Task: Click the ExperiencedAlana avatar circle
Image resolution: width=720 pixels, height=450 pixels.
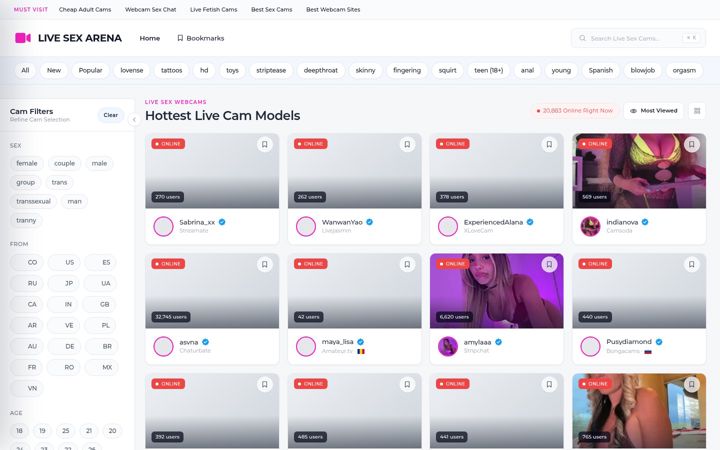Action: [448, 226]
